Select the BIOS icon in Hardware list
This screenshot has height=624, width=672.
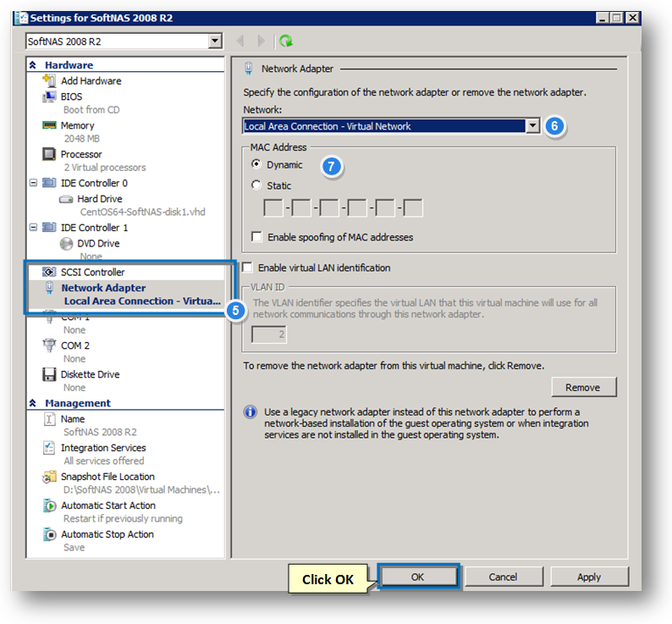[49, 97]
